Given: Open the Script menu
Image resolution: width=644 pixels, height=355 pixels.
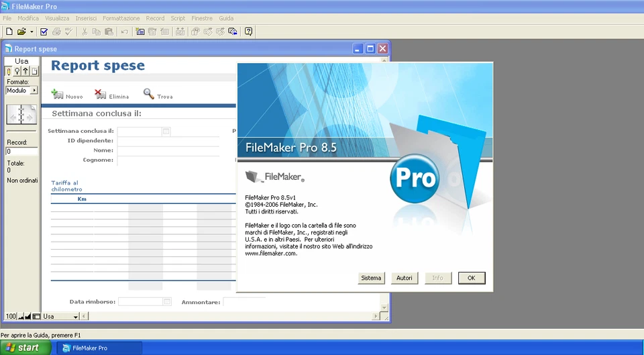Looking at the screenshot, I should tap(178, 18).
